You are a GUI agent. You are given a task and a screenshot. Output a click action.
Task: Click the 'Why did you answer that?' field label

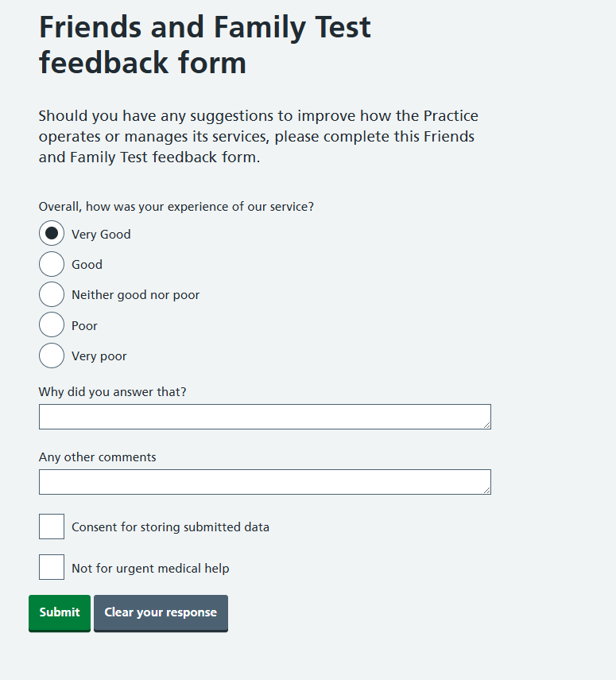click(112, 392)
